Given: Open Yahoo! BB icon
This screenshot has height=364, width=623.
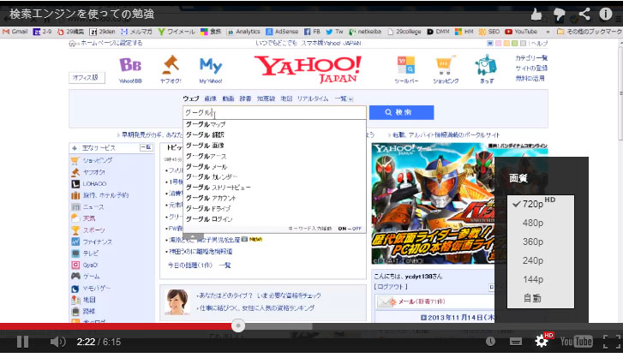Looking at the screenshot, I should click(x=130, y=70).
